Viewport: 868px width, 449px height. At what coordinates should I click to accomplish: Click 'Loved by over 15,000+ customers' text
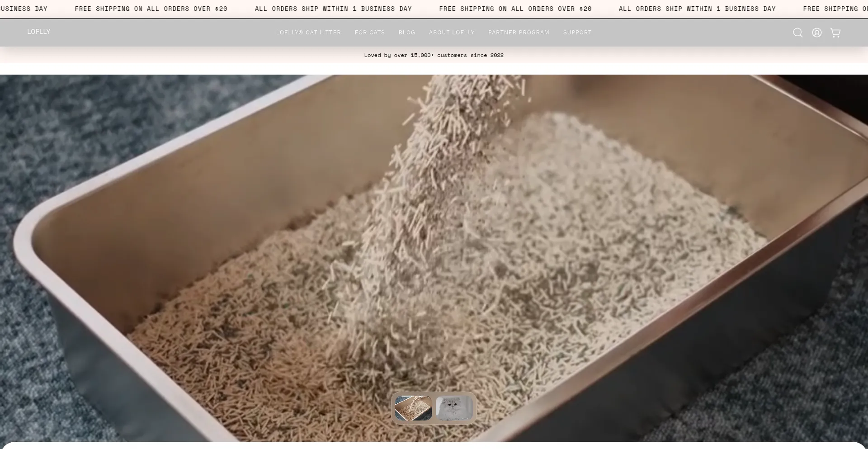point(434,55)
